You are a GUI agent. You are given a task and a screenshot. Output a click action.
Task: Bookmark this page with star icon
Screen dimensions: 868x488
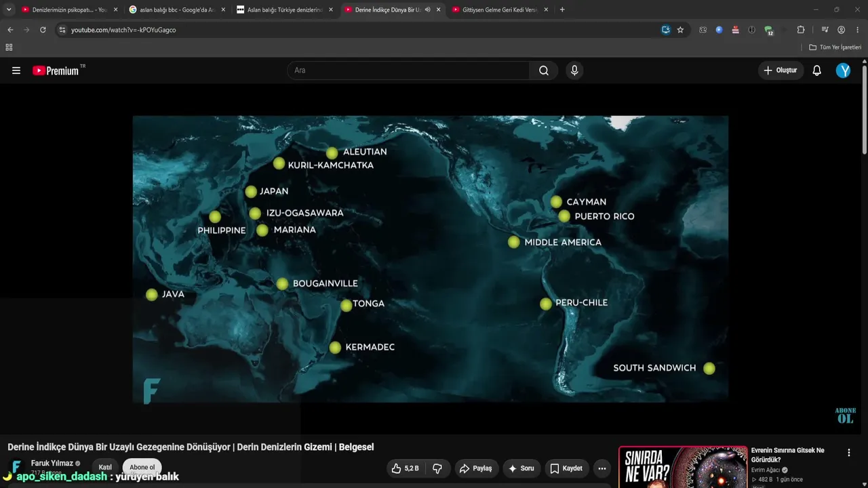[x=680, y=30]
